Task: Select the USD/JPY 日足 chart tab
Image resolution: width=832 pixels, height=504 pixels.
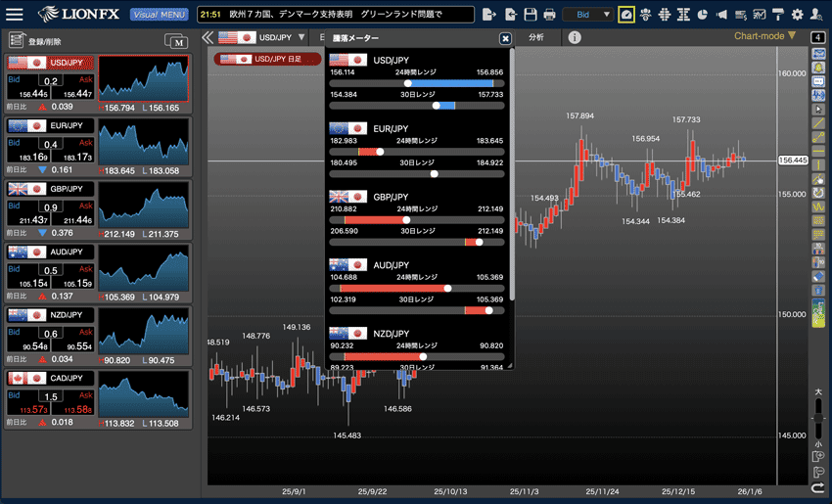Action: click(267, 59)
